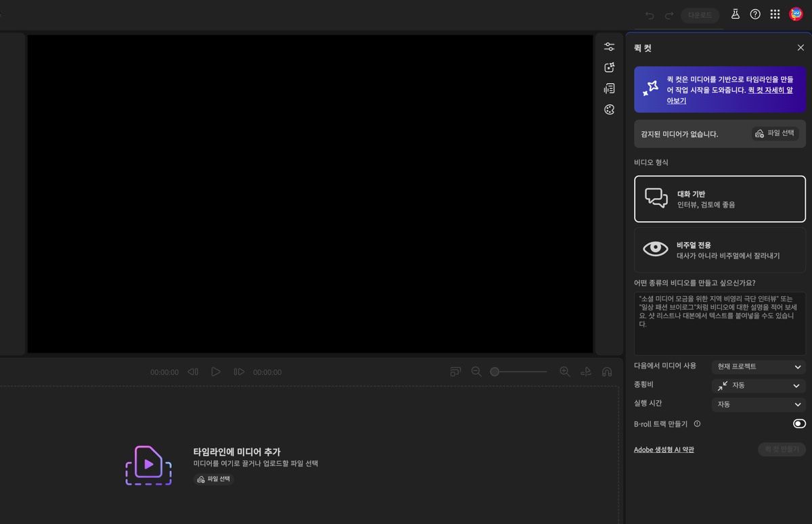Click the video description text area

pos(720,324)
